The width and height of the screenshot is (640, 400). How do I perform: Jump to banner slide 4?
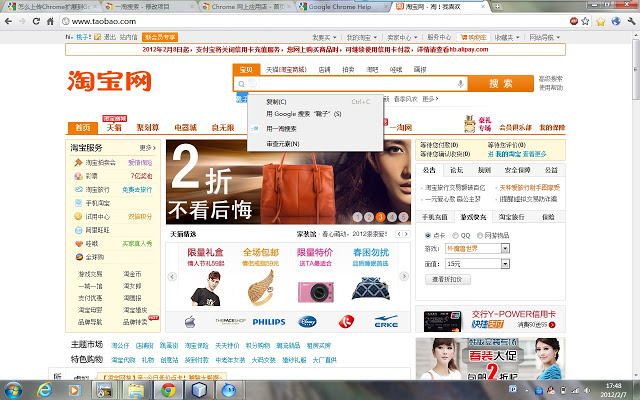click(x=392, y=217)
